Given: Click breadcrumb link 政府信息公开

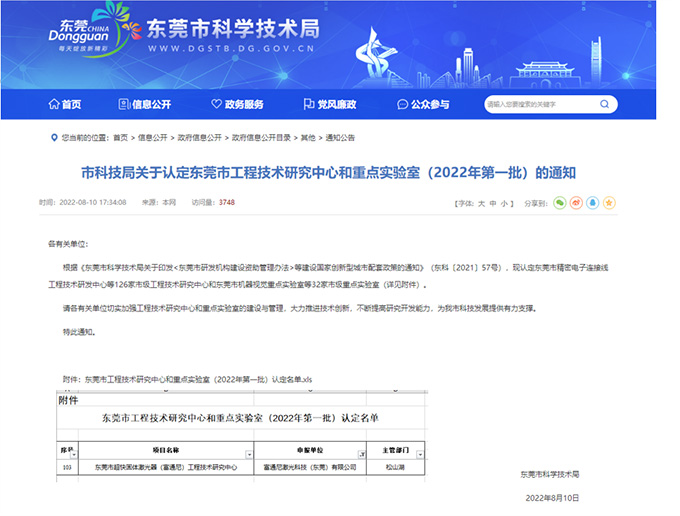Looking at the screenshot, I should coord(199,138).
